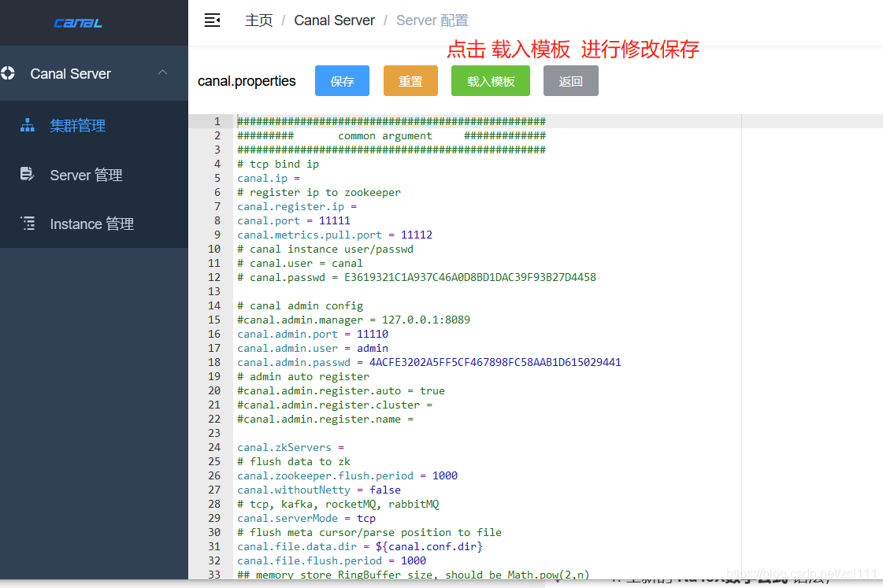This screenshot has height=588, width=883.
Task: Click the '# register ip to zookeeper' comment
Action: tap(319, 192)
